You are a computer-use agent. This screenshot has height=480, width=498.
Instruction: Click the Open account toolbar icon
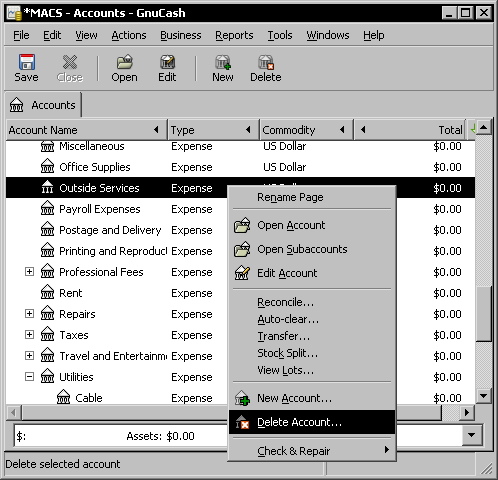tap(124, 62)
